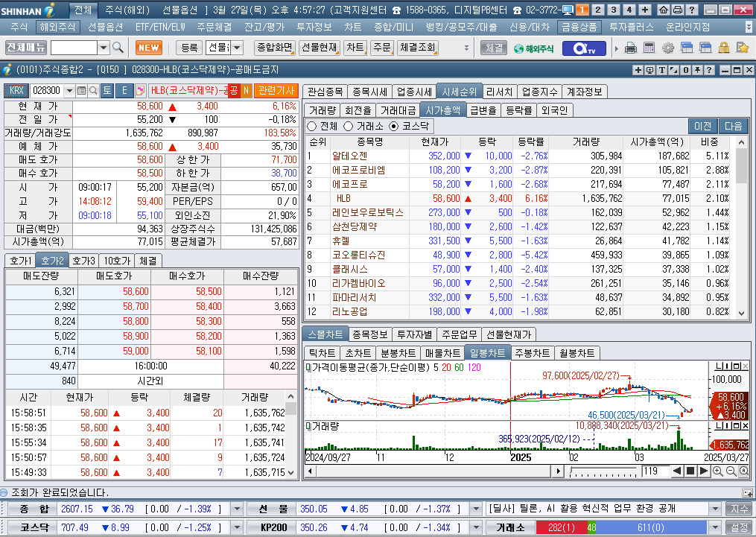Viewport: 756px width, 537px height.
Task: Click the 설정 button in status bar
Action: (x=740, y=527)
